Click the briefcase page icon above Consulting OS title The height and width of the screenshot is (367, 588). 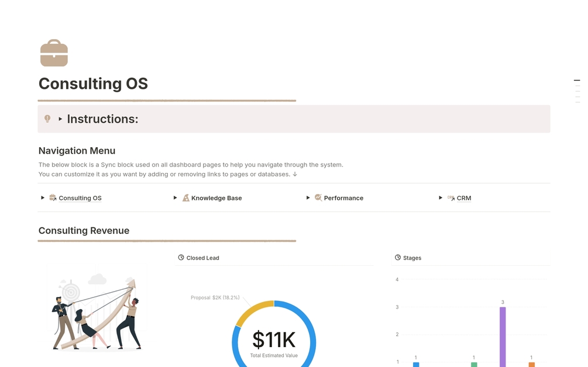tap(54, 53)
